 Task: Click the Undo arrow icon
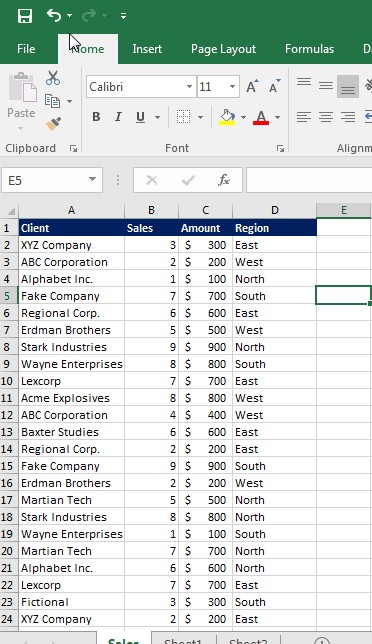53,16
